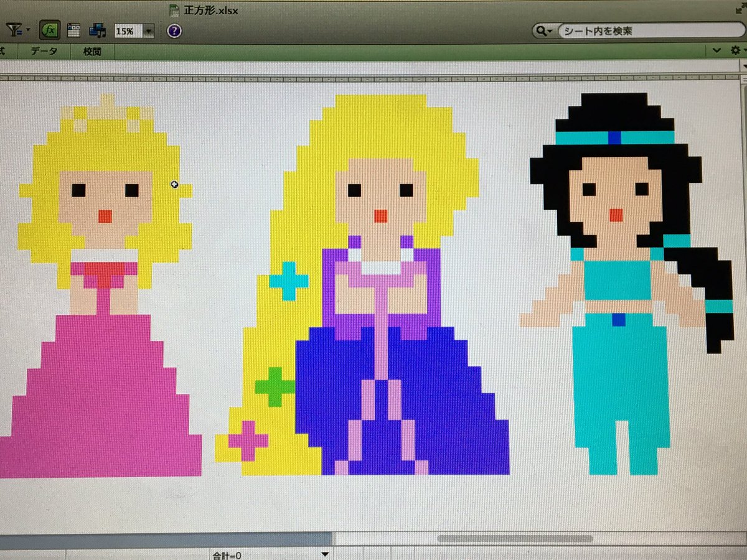The height and width of the screenshot is (560, 747).
Task: Open search options via magnifier arrow
Action: tap(552, 31)
